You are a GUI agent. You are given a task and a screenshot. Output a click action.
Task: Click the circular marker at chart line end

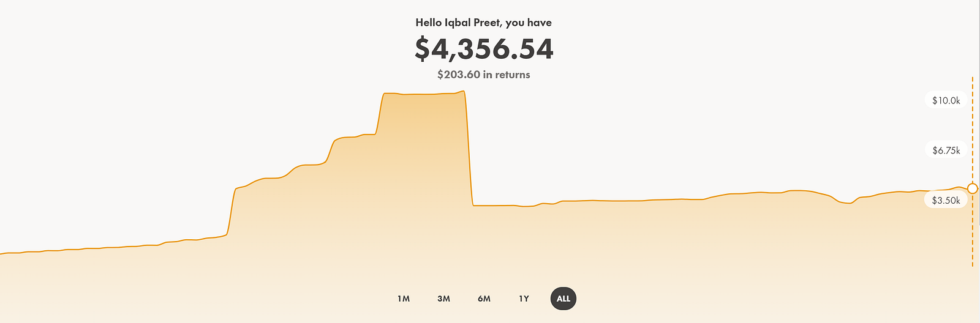[972, 188]
